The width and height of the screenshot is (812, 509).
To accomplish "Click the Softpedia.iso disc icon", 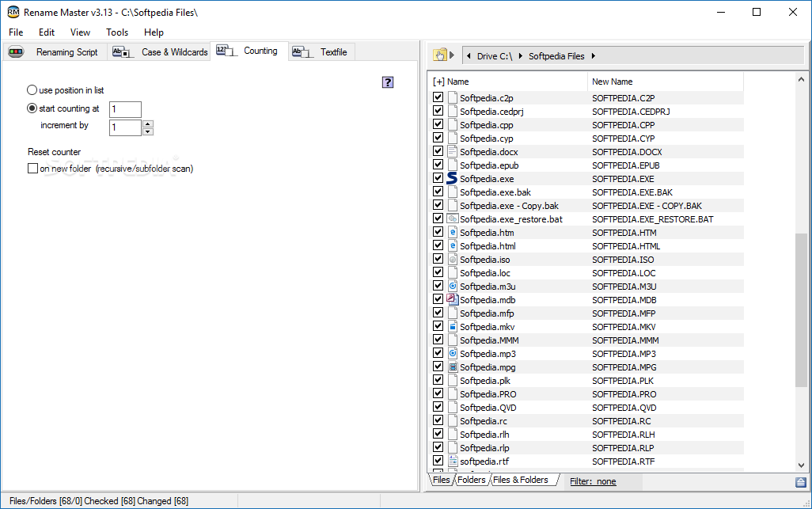I will pyautogui.click(x=453, y=260).
